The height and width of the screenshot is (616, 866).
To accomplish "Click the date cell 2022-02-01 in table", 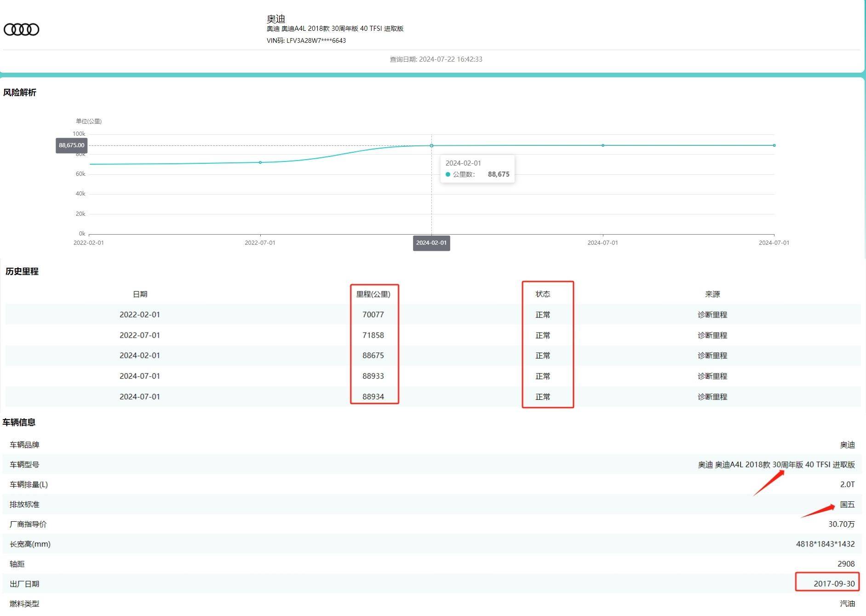I will [x=140, y=315].
